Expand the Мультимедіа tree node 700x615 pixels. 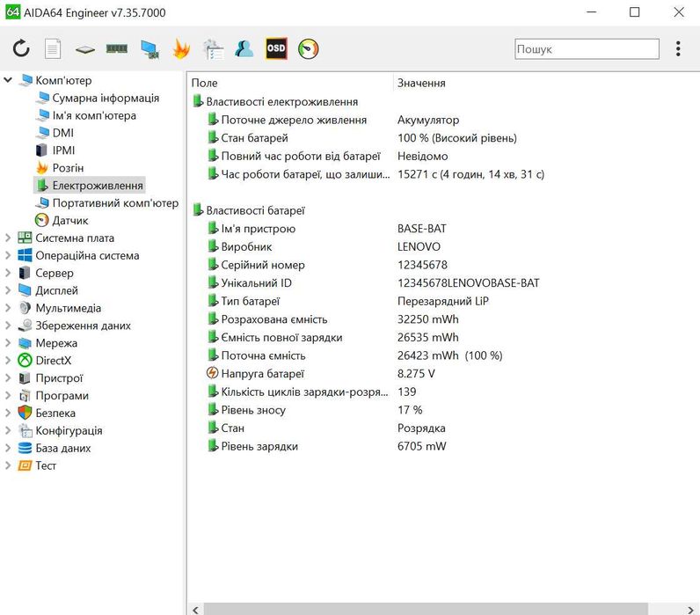[8, 308]
